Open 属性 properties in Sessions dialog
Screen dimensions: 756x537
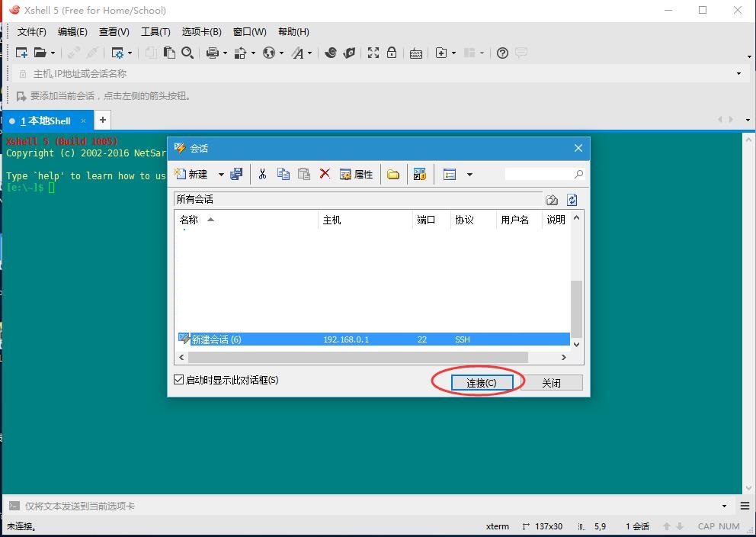[357, 174]
